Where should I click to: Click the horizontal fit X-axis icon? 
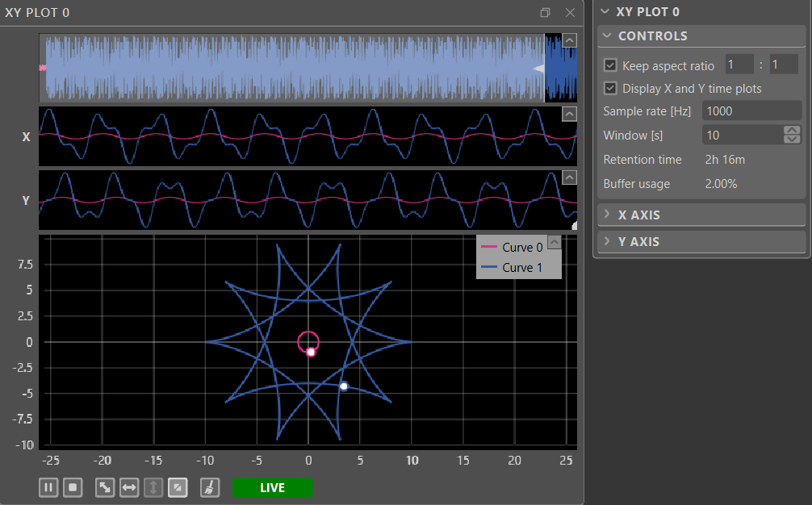(129, 487)
